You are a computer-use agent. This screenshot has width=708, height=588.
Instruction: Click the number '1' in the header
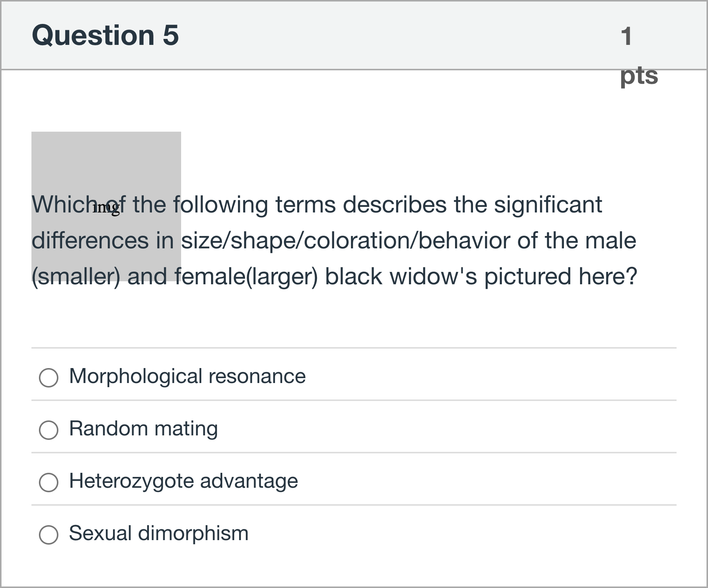pos(625,36)
